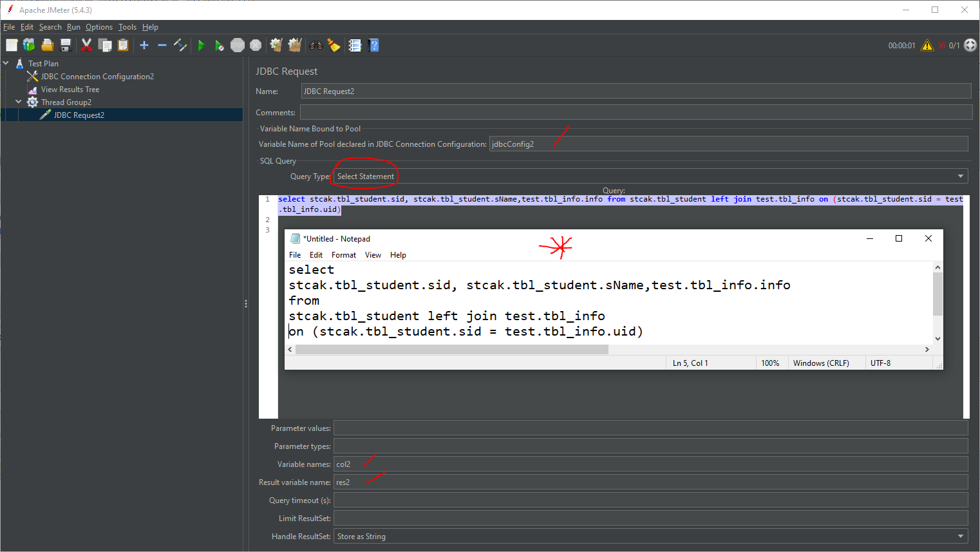
Task: Click the Parameter values field
Action: click(650, 428)
